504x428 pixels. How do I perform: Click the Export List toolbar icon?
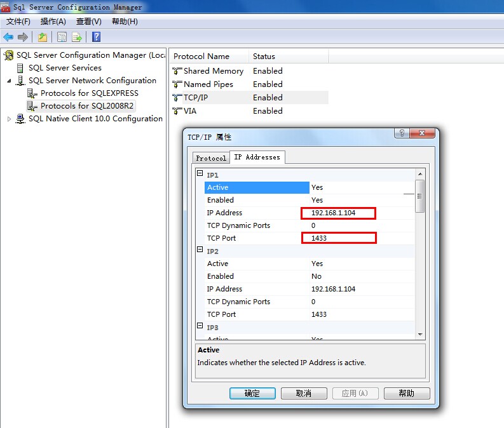pos(77,37)
